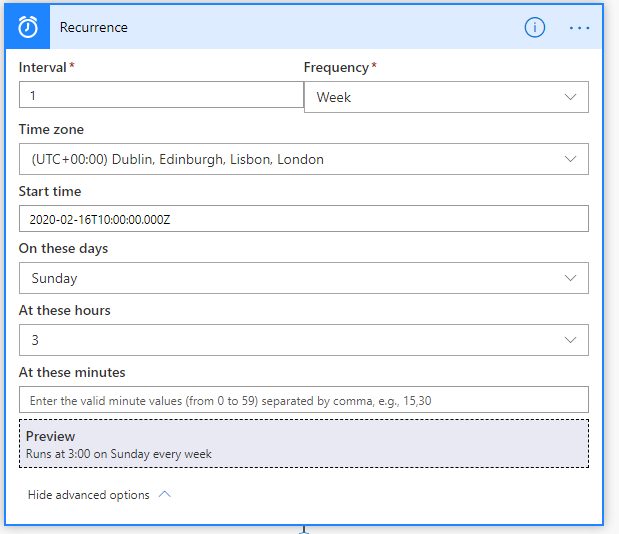
Task: Open the On these days dropdown
Action: pyautogui.click(x=304, y=278)
